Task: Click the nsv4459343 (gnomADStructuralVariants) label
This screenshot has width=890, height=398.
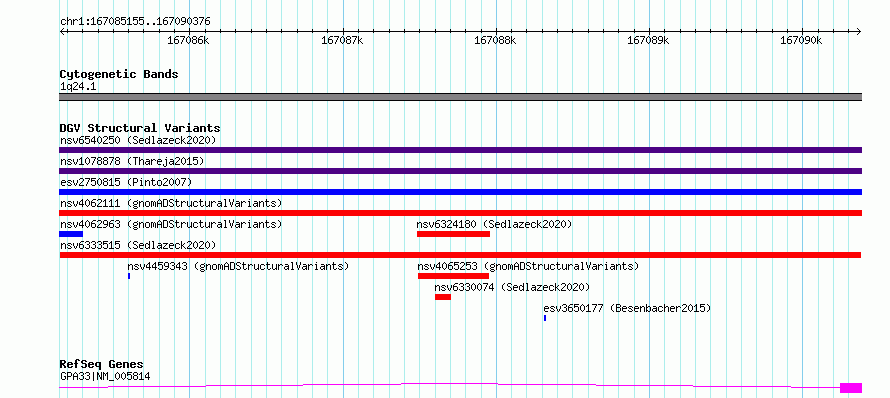Action: pyautogui.click(x=238, y=266)
